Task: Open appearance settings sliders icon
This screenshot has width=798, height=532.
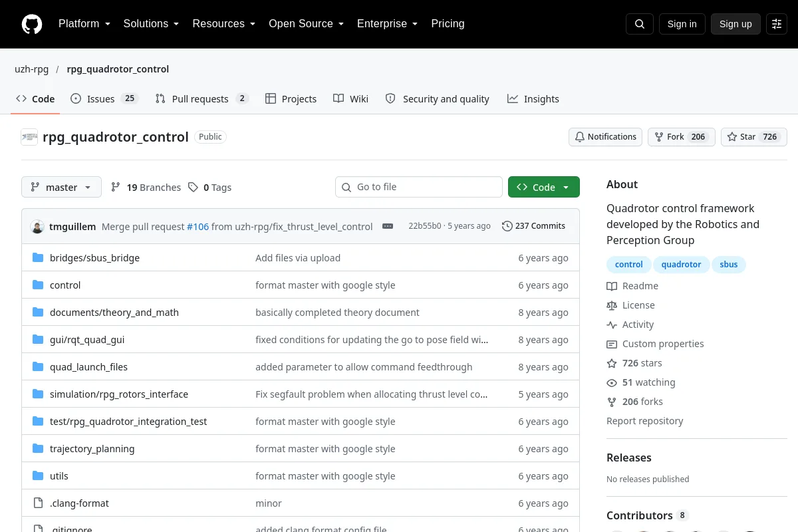Action: 777,24
